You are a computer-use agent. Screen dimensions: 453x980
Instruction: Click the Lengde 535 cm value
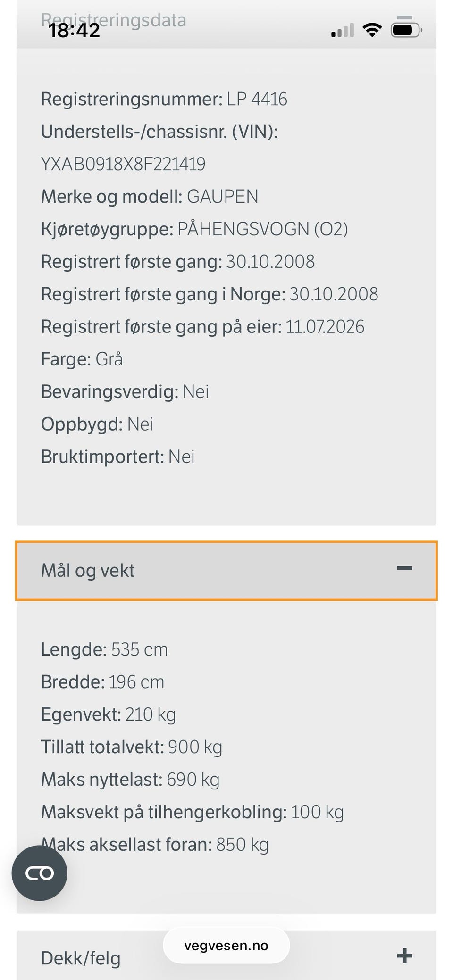point(139,649)
